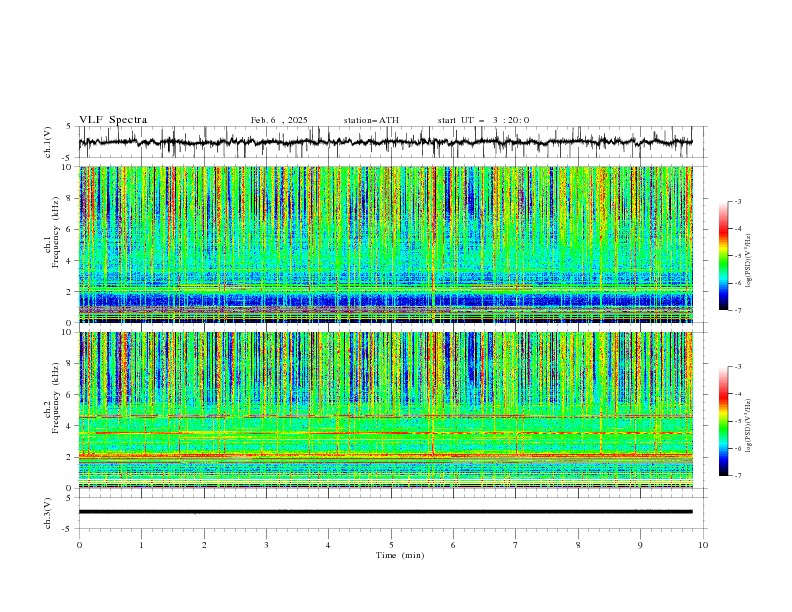Click the dark blue 1–2 kHz band in ch.1 spectrogram

pos(386,300)
